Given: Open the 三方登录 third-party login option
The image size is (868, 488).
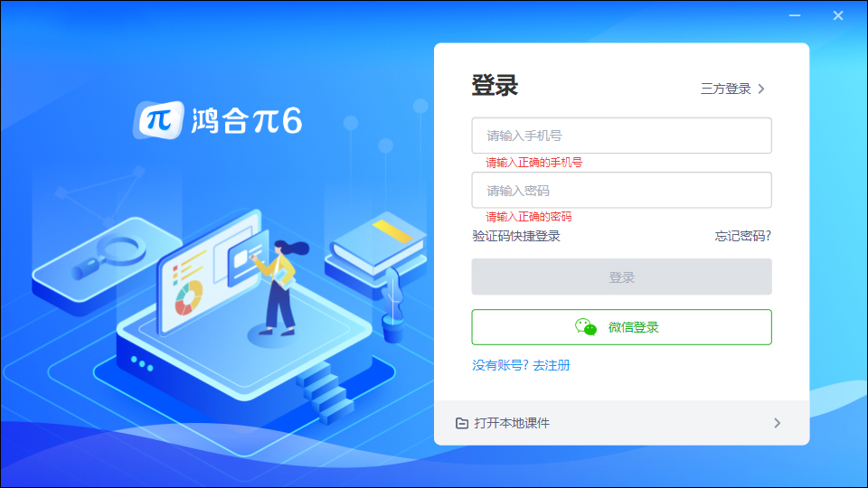Looking at the screenshot, I should point(732,89).
